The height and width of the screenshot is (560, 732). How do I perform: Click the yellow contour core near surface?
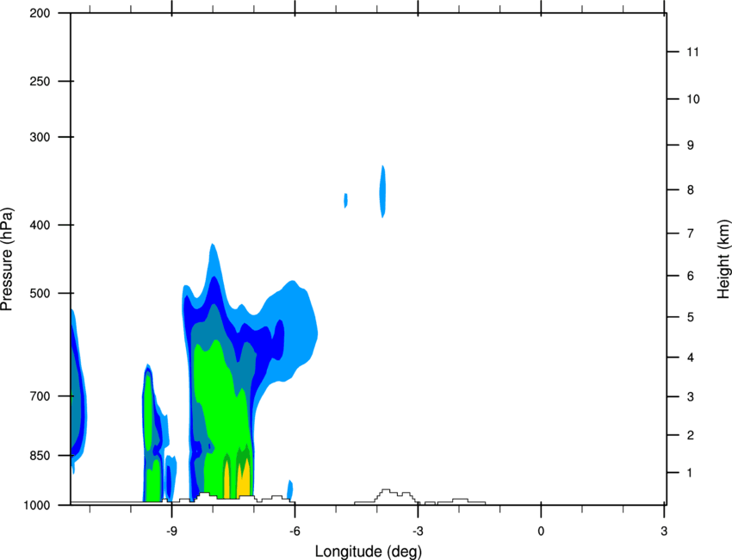243,479
